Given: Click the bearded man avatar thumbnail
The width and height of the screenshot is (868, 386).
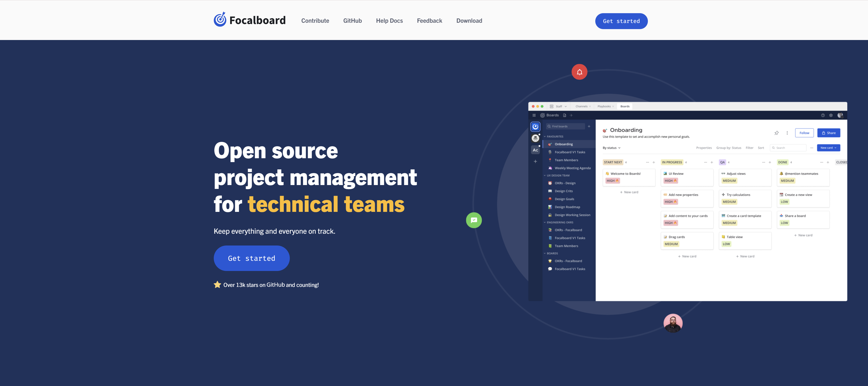Looking at the screenshot, I should (x=672, y=323).
